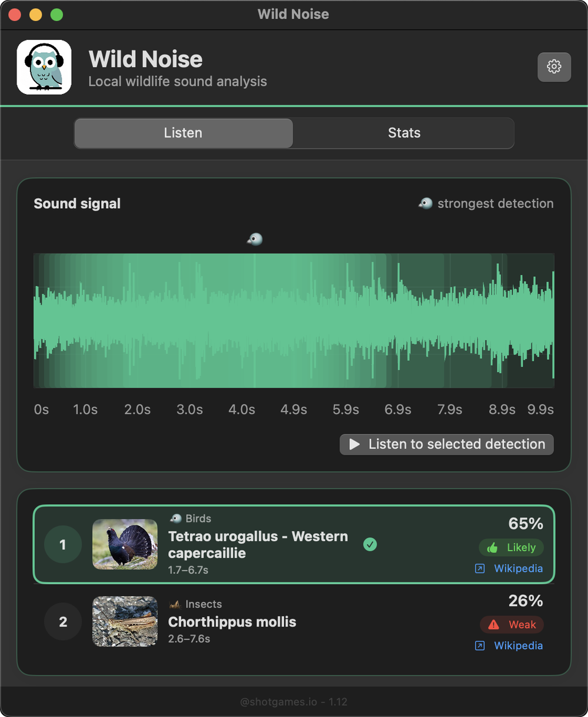This screenshot has height=717, width=588.
Task: Click the 1.7–6.7s time range
Action: pyautogui.click(x=188, y=570)
